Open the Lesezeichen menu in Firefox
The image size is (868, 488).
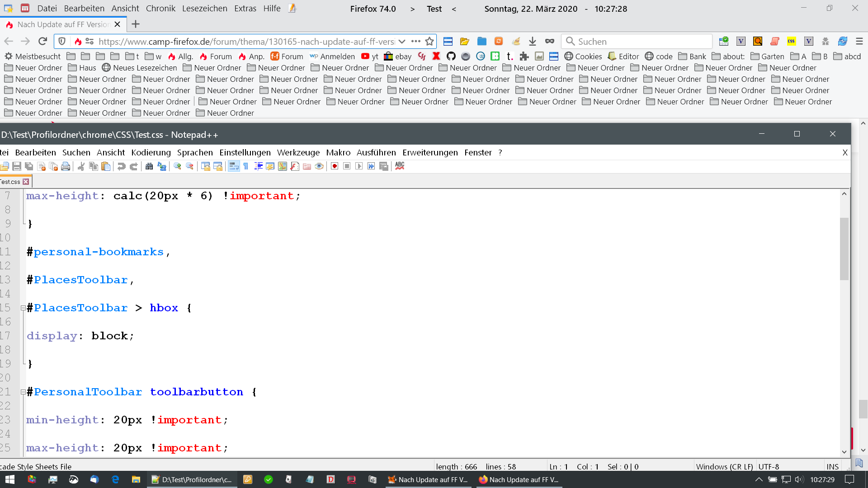(x=204, y=9)
